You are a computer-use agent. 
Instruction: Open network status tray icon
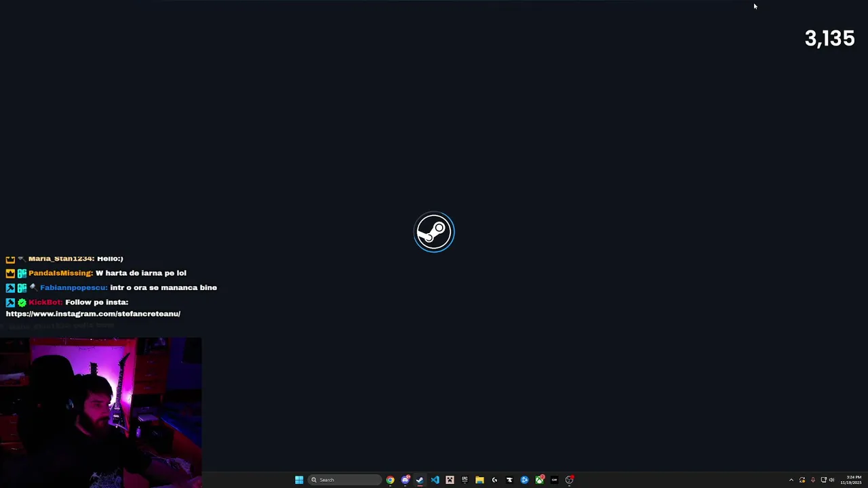pos(824,480)
